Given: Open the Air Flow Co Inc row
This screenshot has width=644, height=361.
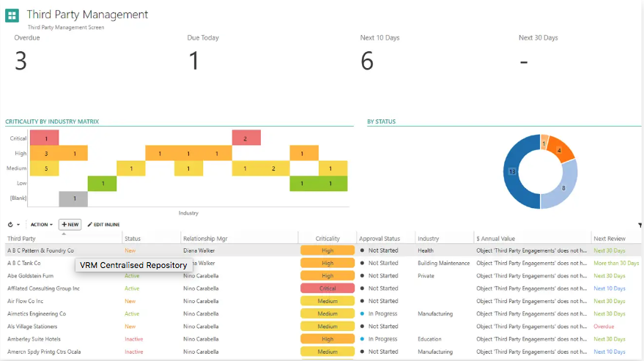Looking at the screenshot, I should coord(322,301).
